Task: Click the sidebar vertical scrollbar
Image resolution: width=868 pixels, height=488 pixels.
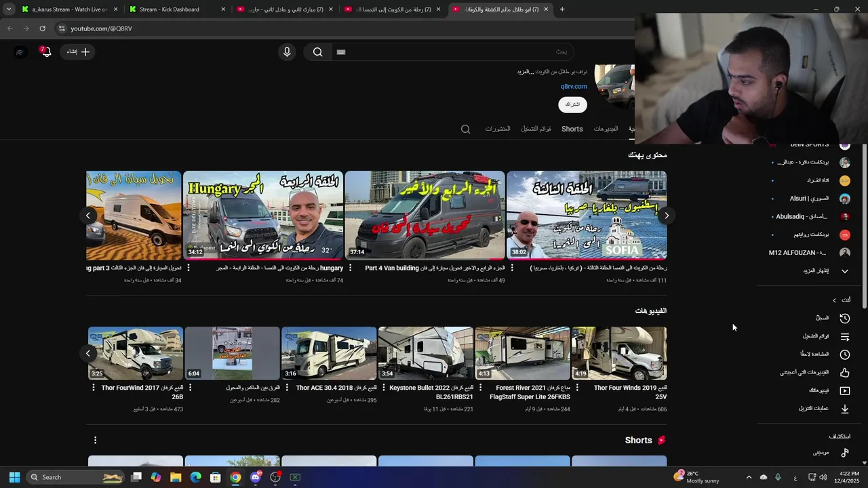Action: [865, 227]
